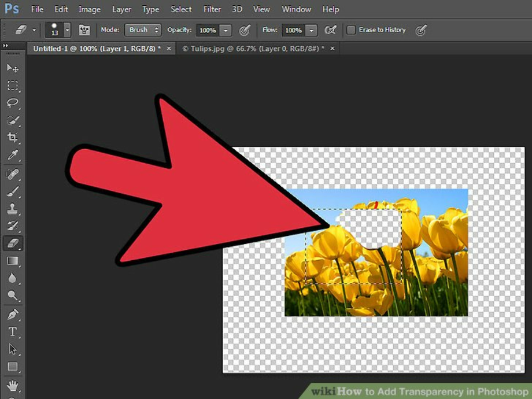The image size is (532, 399).
Task: Open the Filter menu
Action: point(212,9)
